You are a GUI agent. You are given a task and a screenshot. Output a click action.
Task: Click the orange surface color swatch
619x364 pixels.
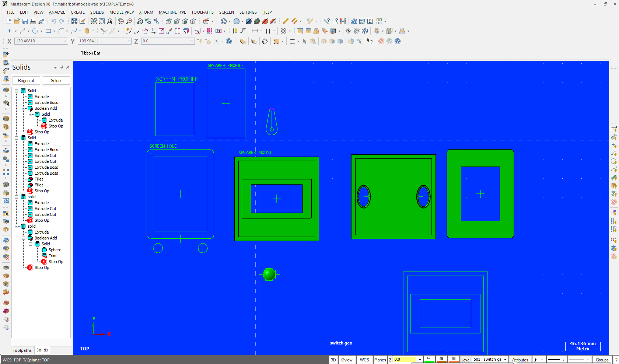point(454,359)
